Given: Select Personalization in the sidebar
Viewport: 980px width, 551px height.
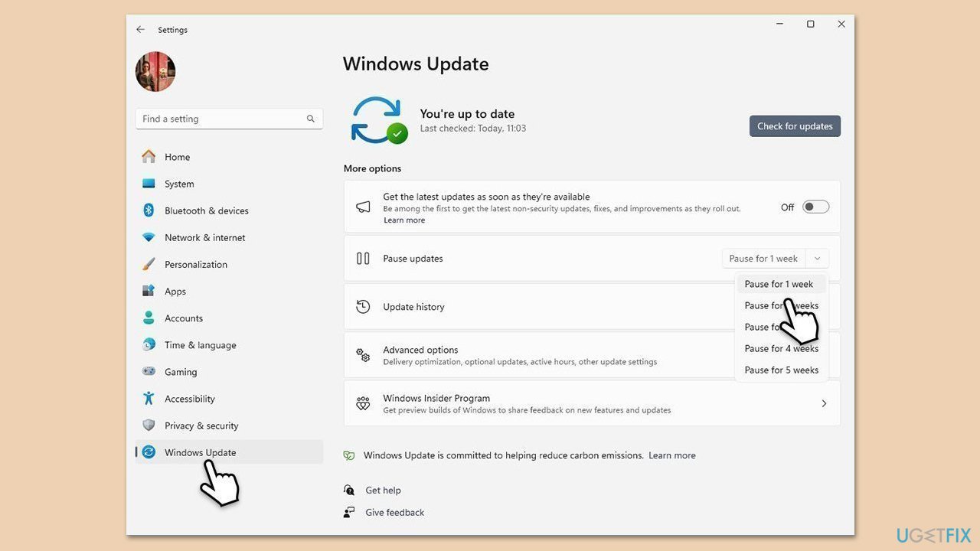Looking at the screenshot, I should coord(229,264).
